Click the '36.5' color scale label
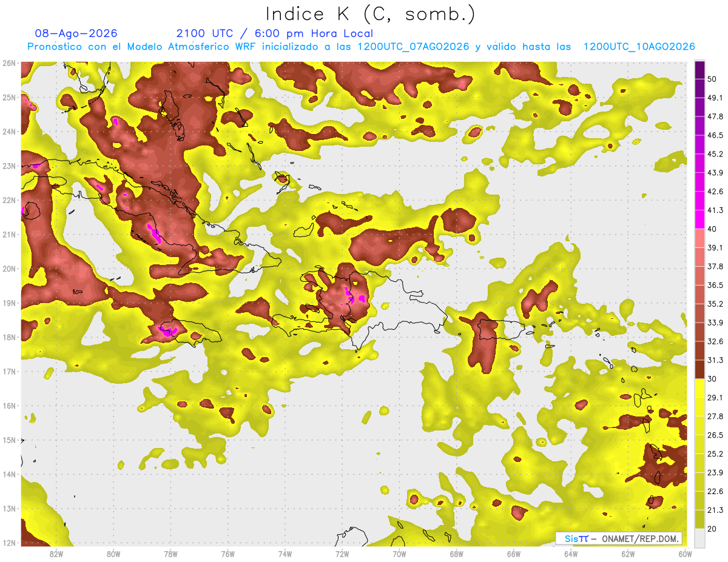 click(715, 285)
